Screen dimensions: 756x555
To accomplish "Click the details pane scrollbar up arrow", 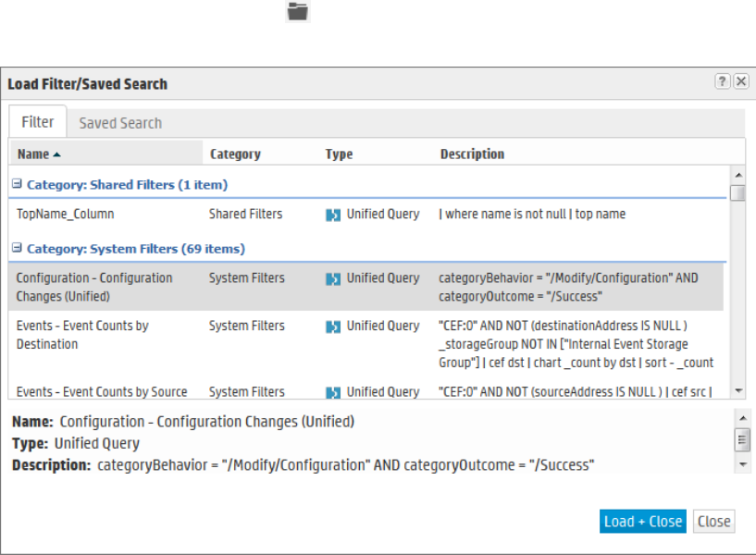I will click(742, 419).
